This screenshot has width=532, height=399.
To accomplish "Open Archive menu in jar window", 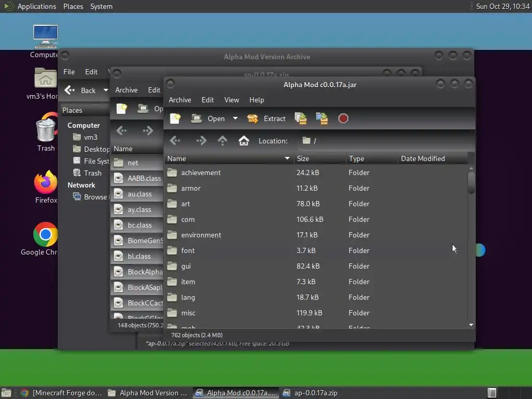I will [x=180, y=100].
